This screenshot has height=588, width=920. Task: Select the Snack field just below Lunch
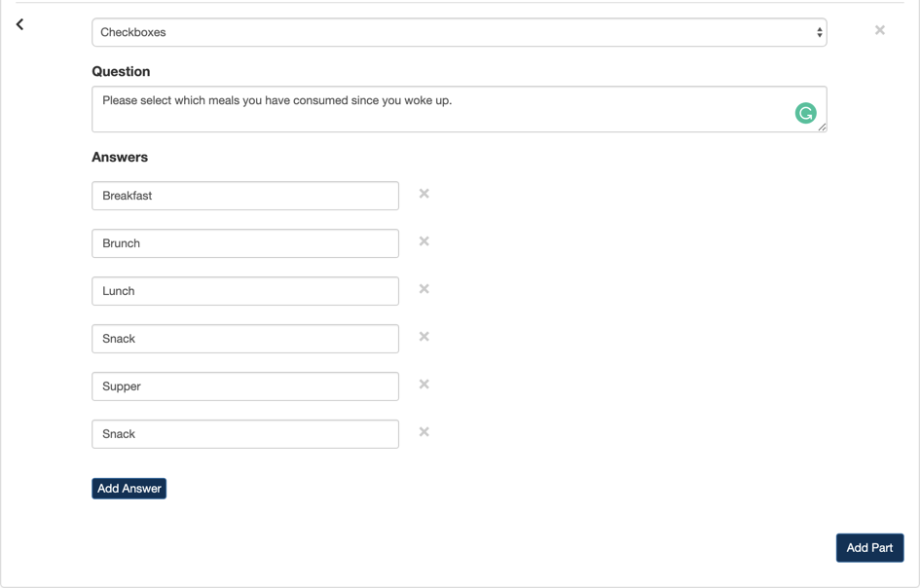point(245,339)
